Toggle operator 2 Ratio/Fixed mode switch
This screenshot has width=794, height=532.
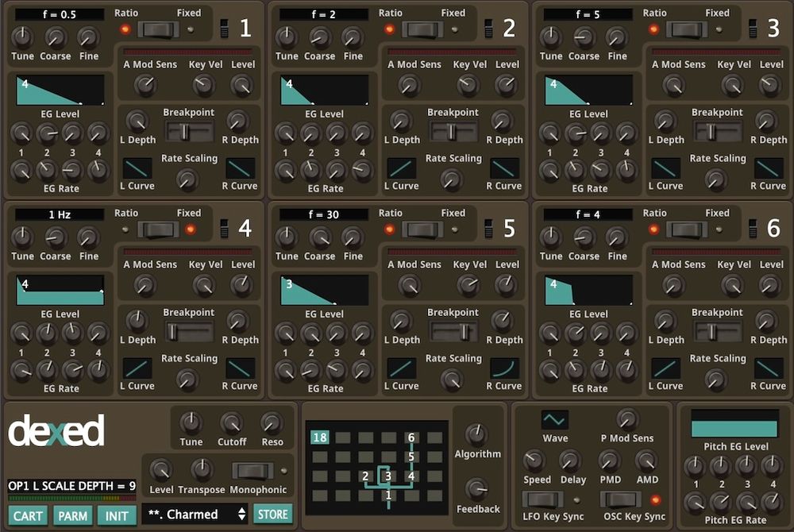click(x=423, y=29)
